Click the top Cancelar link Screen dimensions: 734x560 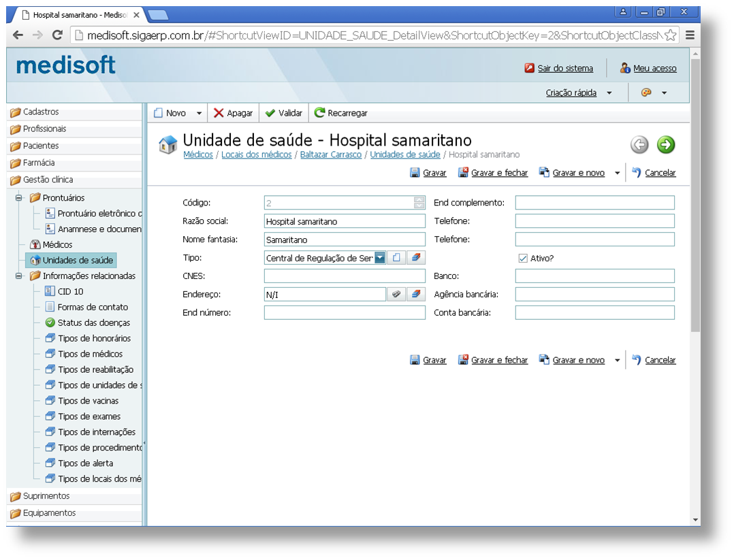(660, 173)
